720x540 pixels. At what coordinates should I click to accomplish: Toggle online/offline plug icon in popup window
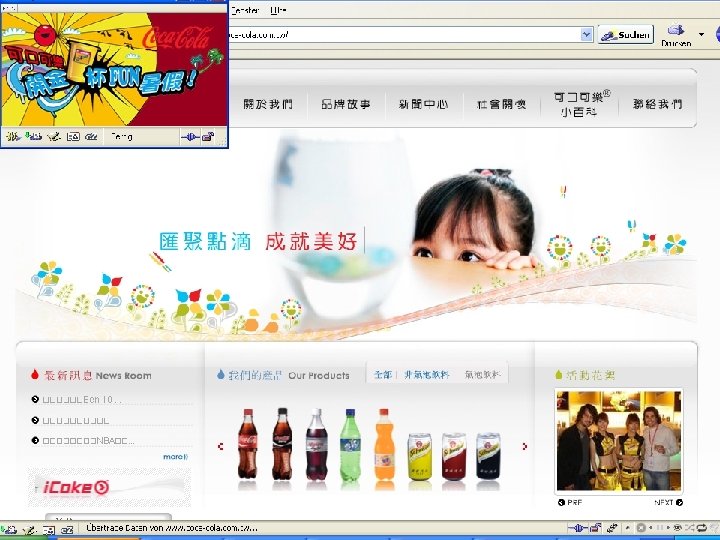pos(190,136)
